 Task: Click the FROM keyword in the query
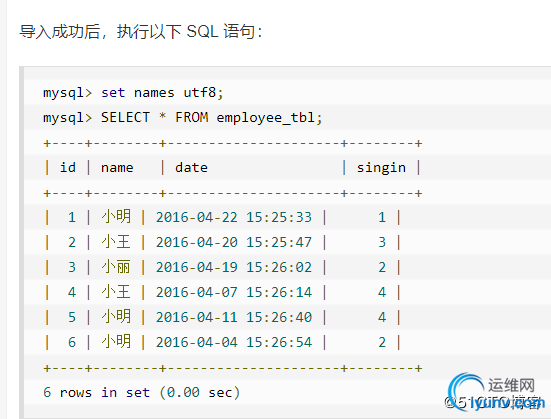coord(192,117)
